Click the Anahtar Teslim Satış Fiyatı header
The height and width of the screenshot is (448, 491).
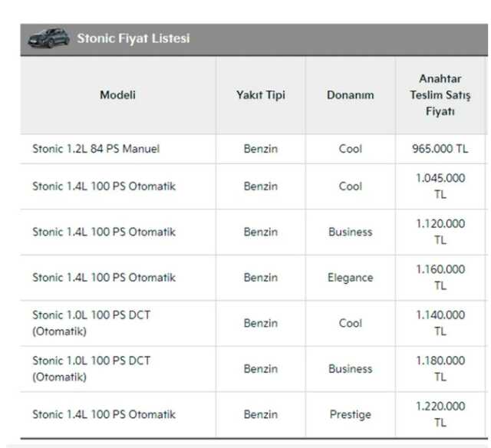(440, 95)
